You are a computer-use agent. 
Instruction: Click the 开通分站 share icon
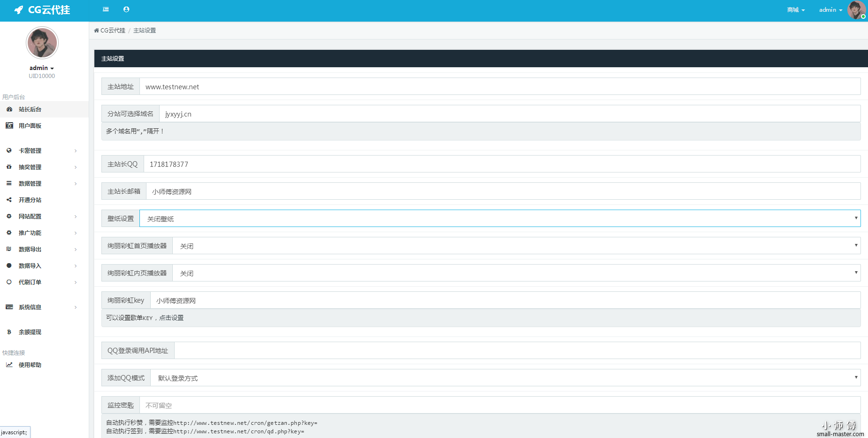[x=9, y=200]
